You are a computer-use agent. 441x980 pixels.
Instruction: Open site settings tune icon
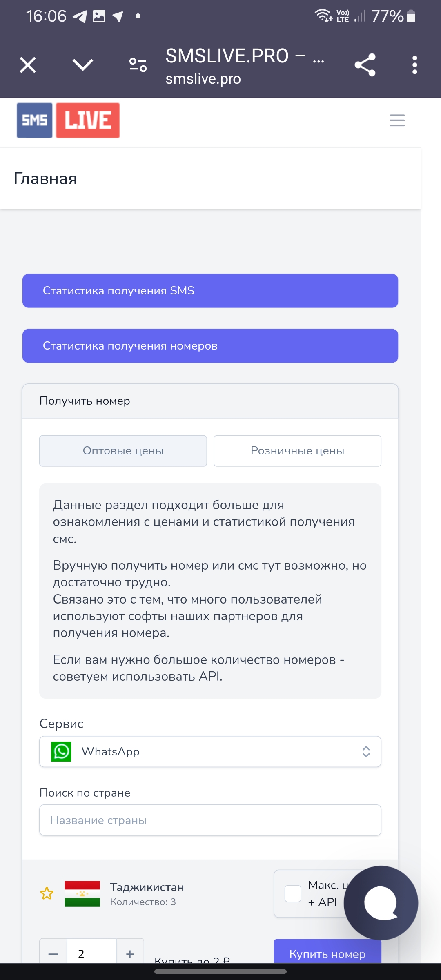tap(138, 65)
